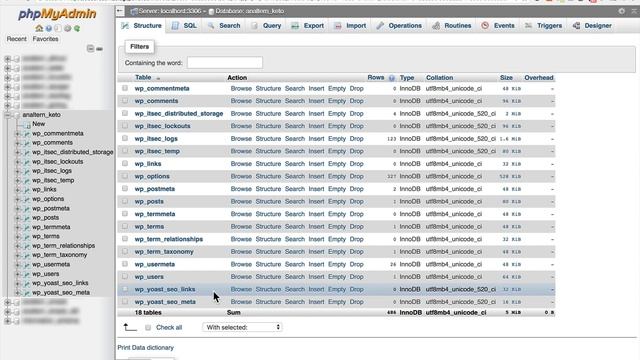Tick the wp_posts row checkbox
The height and width of the screenshot is (360, 640).
tap(125, 201)
